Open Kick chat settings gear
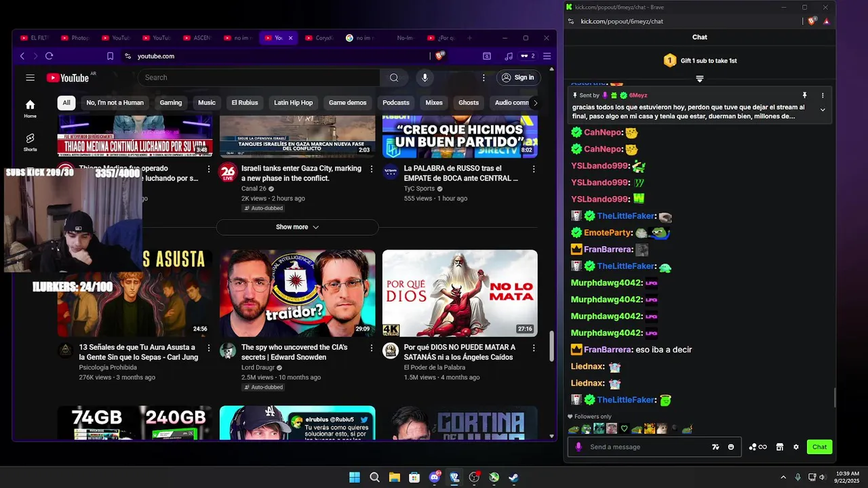Screen dimensions: 868x488 pos(796,447)
